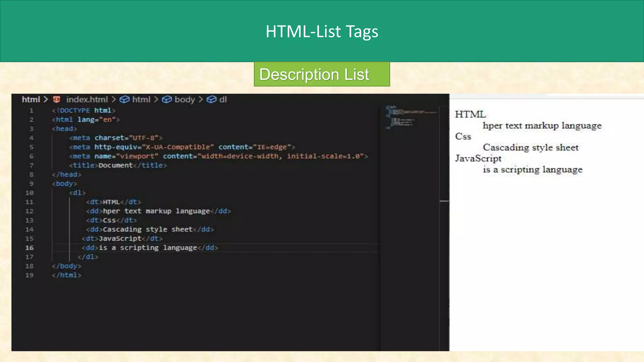This screenshot has width=644, height=362.
Task: Click line number 19 in the gutter
Action: click(x=30, y=275)
